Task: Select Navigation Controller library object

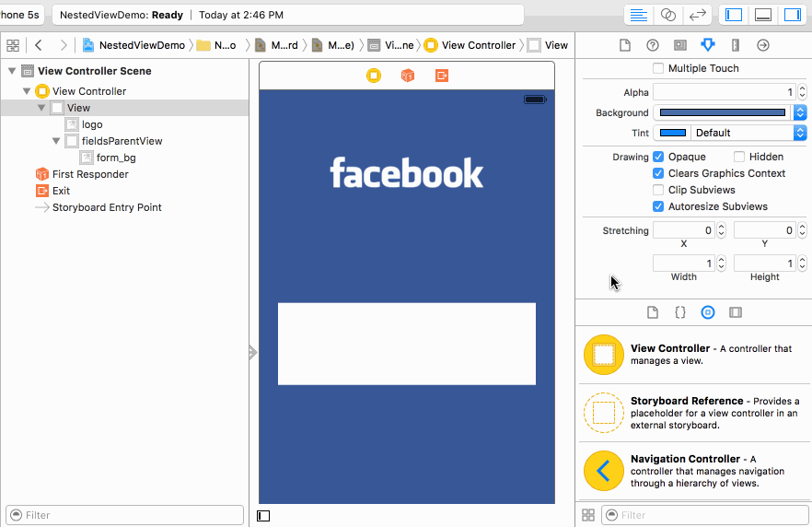Action: 693,471
